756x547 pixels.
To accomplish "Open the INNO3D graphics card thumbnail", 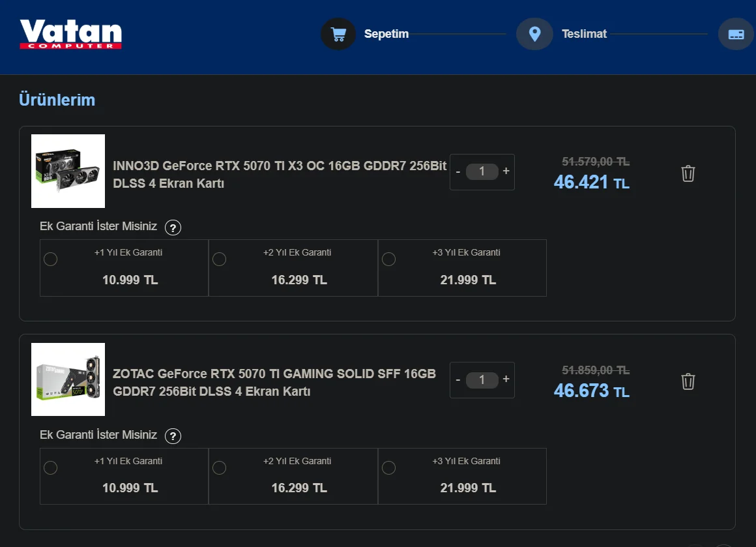I will pyautogui.click(x=68, y=171).
